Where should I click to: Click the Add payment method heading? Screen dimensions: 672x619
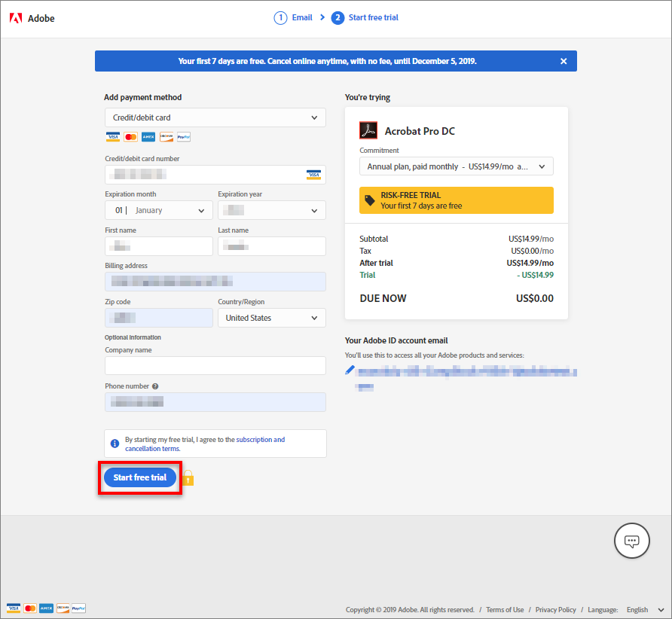142,98
